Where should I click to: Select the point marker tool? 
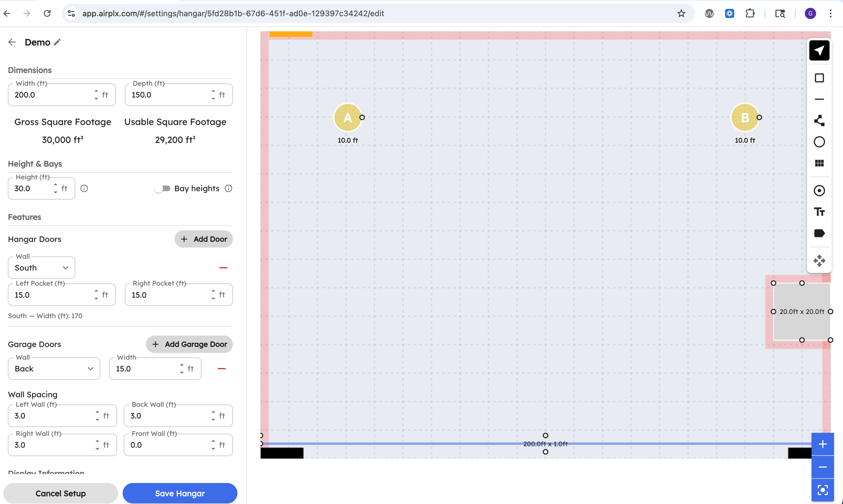tap(819, 190)
